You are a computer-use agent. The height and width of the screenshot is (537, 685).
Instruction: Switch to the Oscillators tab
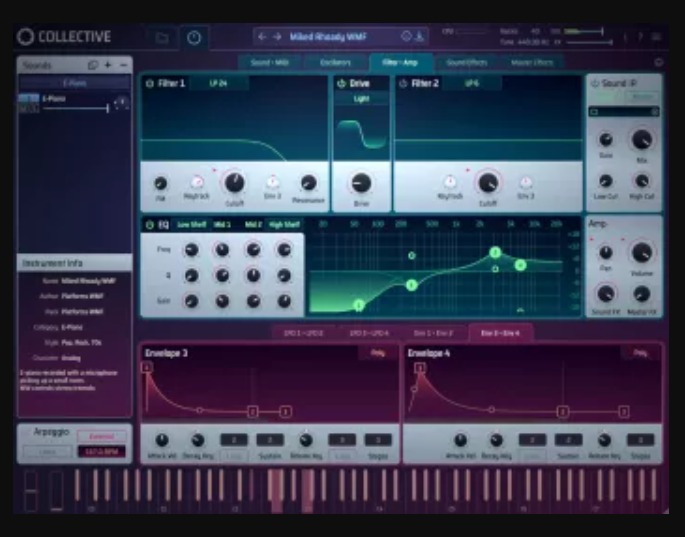pos(336,62)
